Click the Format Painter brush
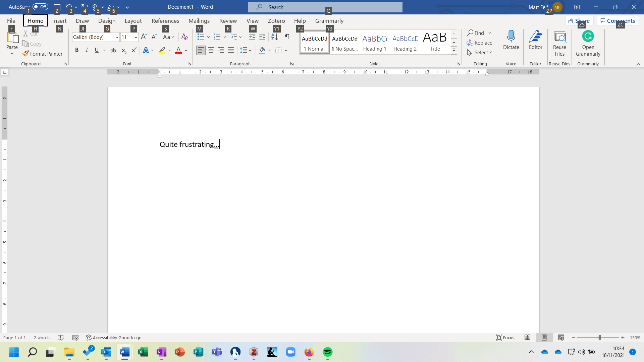Viewport: 644px width, 362px height. click(25, 54)
